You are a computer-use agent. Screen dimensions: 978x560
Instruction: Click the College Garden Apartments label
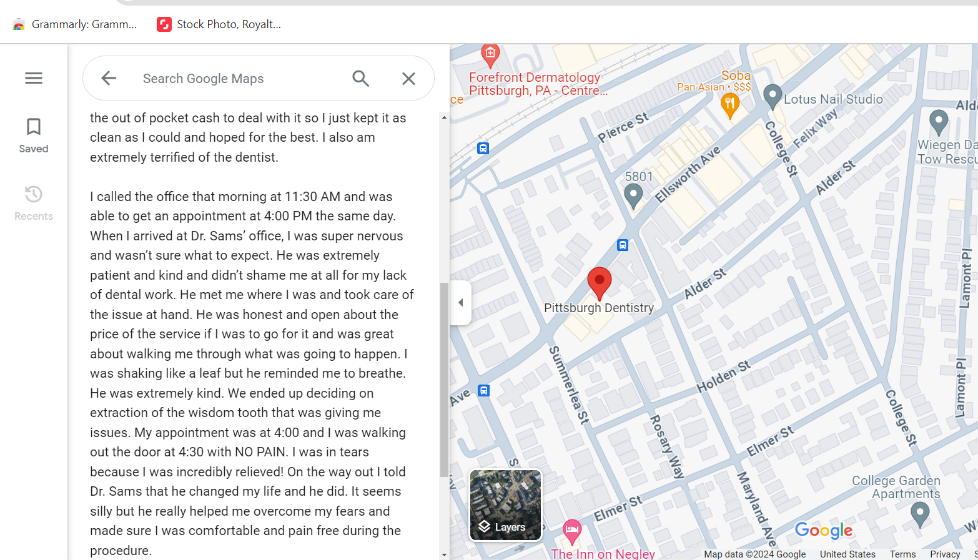click(x=896, y=487)
